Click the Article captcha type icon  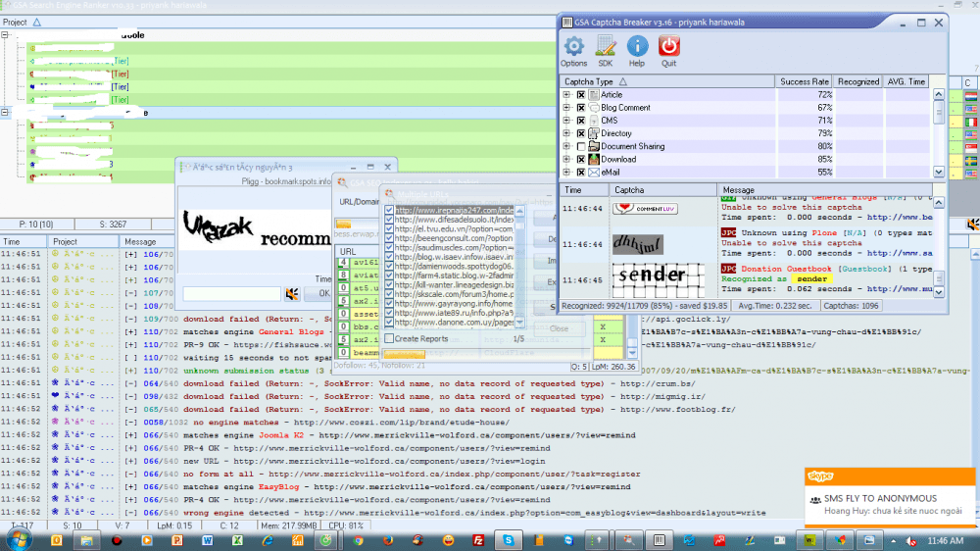[x=594, y=95]
